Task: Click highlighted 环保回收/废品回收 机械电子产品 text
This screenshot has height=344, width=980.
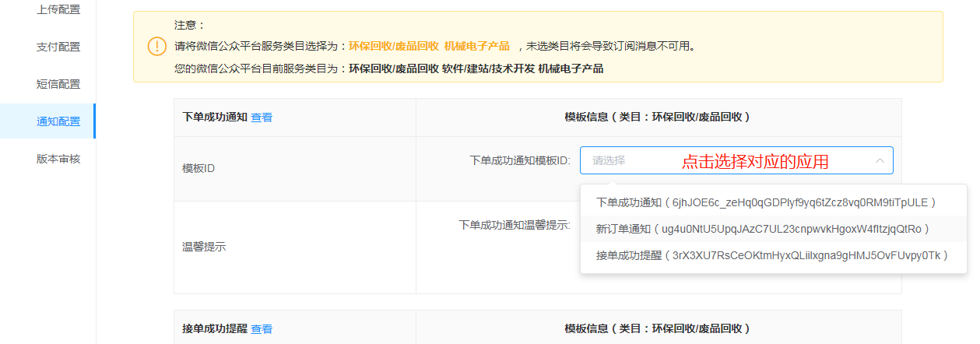Action: (429, 46)
